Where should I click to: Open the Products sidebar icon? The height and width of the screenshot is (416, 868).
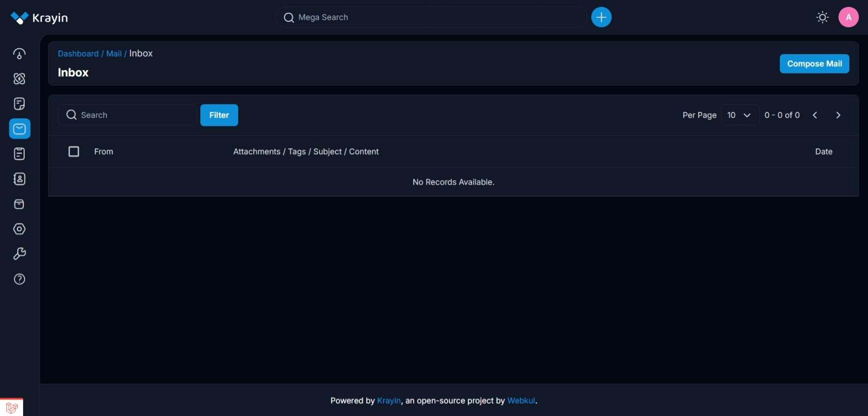coord(19,204)
